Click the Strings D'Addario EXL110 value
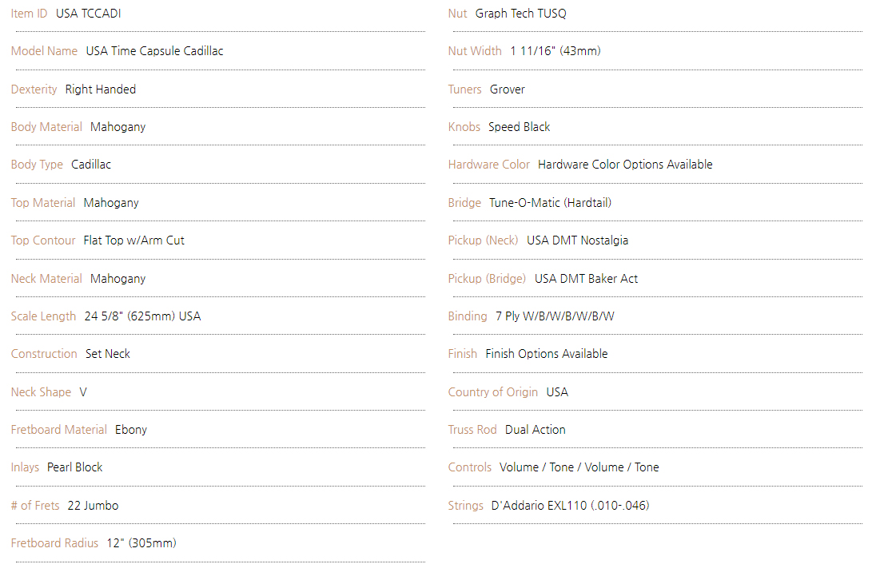Image resolution: width=884 pixels, height=588 pixels. tap(570, 506)
